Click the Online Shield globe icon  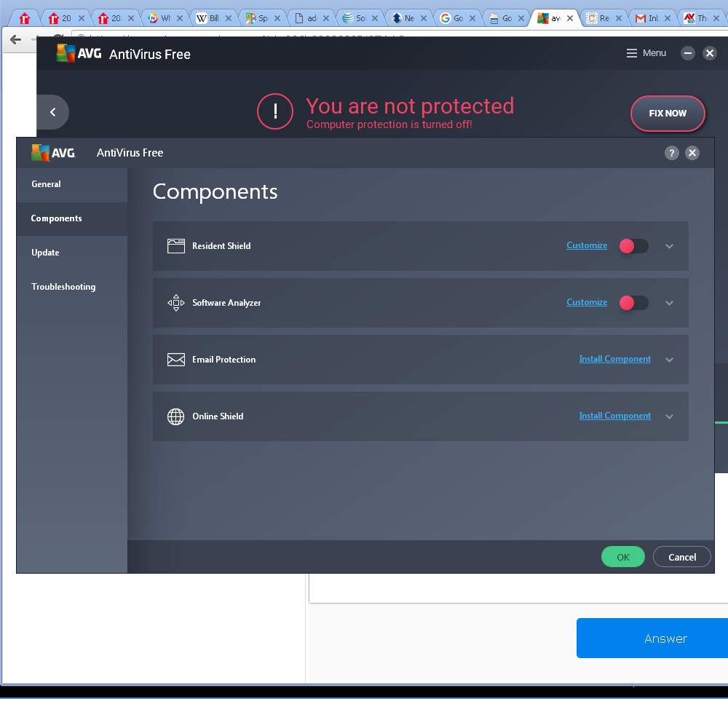coord(175,416)
